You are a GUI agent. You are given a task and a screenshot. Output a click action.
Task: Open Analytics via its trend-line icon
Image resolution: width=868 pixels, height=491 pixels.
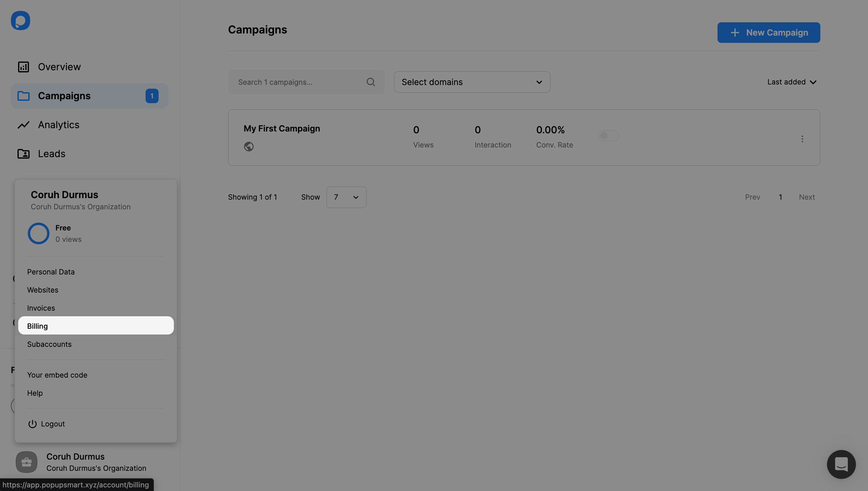(x=23, y=125)
